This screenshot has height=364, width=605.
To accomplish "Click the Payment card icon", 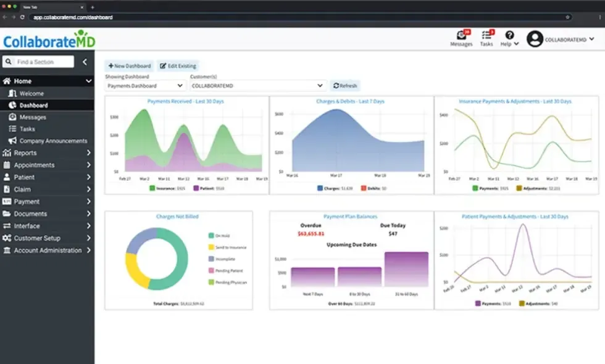I will point(7,201).
